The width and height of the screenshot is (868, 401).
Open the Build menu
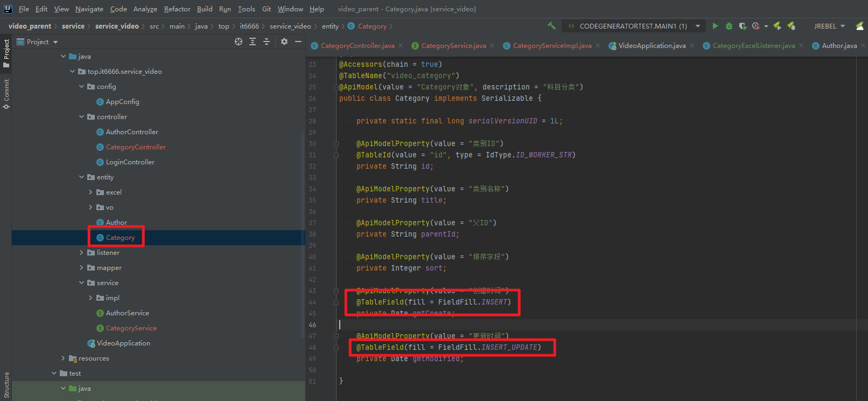205,9
